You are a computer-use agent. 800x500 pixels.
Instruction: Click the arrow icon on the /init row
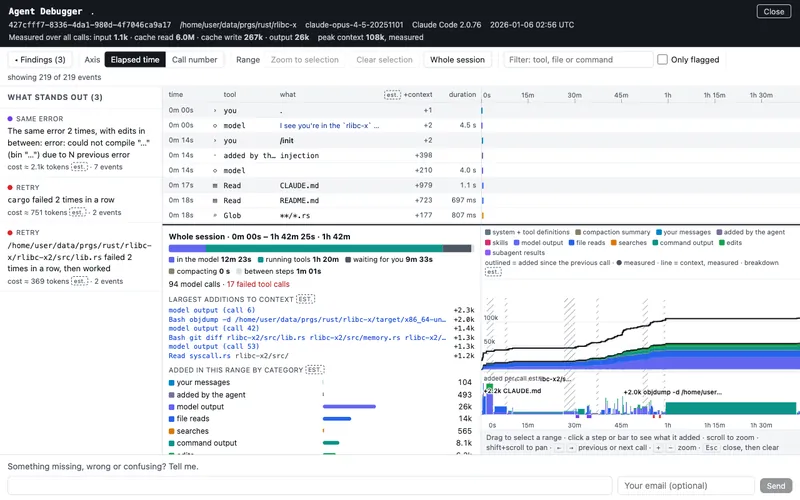[215, 140]
